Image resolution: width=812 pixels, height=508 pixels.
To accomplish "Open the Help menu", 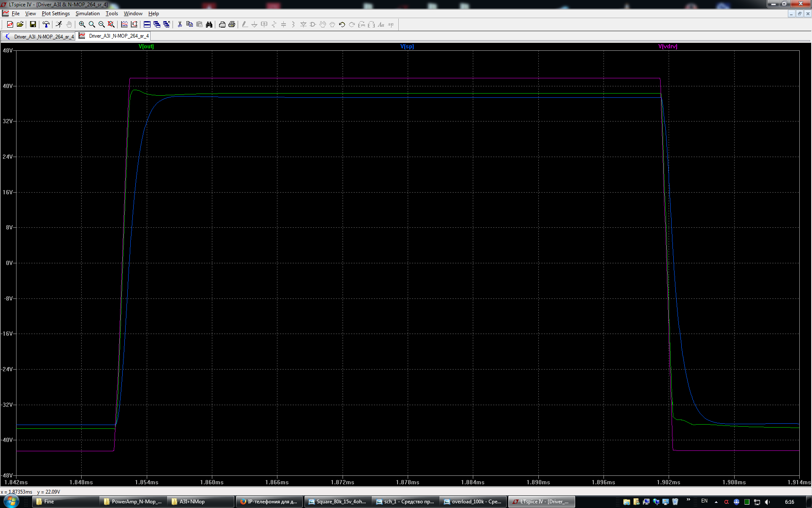I will click(154, 14).
